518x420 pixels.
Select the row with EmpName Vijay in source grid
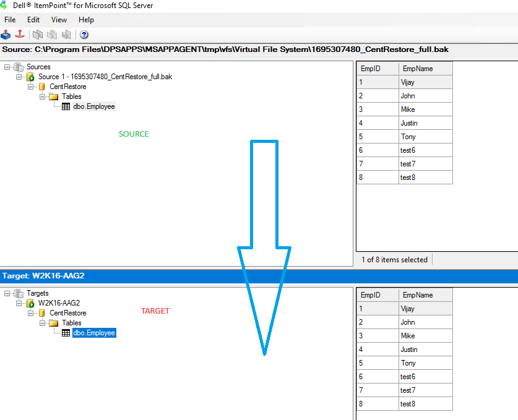[408, 82]
